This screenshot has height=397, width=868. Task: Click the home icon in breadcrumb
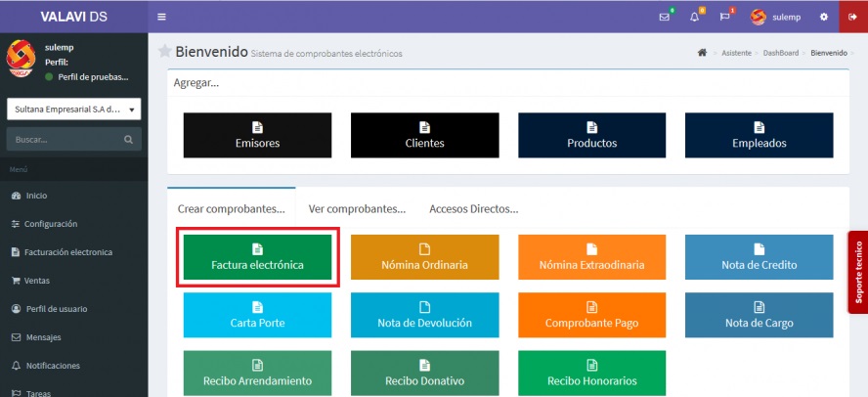point(702,53)
